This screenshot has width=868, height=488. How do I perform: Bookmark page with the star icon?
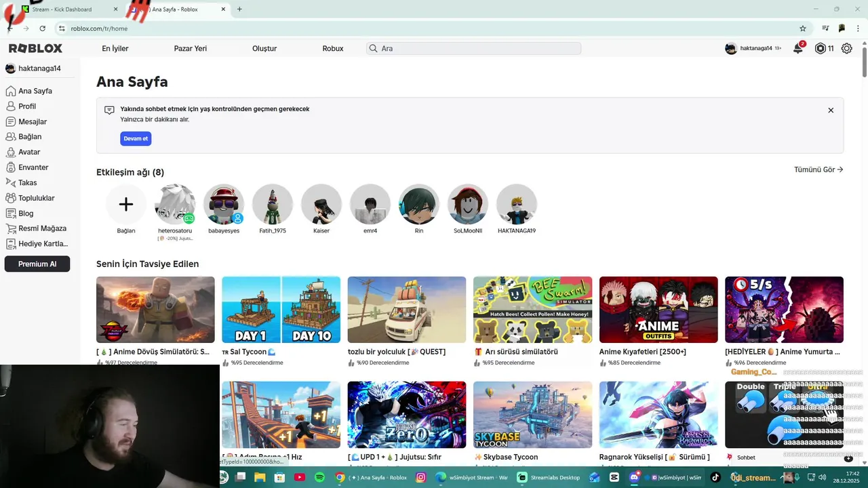(803, 28)
